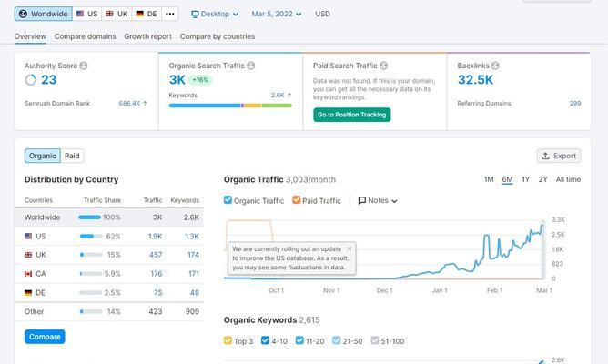This screenshot has width=608, height=364.
Task: Click US flag in country table
Action: (28, 236)
